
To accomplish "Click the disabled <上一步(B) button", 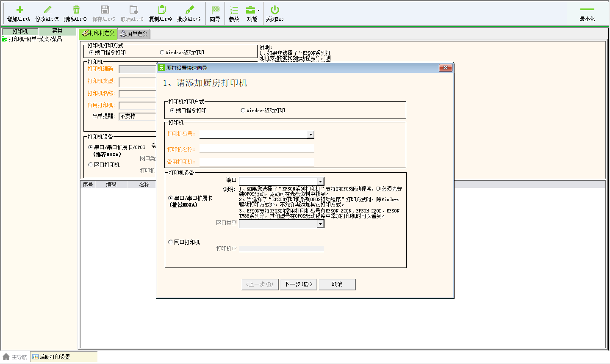I will point(260,284).
